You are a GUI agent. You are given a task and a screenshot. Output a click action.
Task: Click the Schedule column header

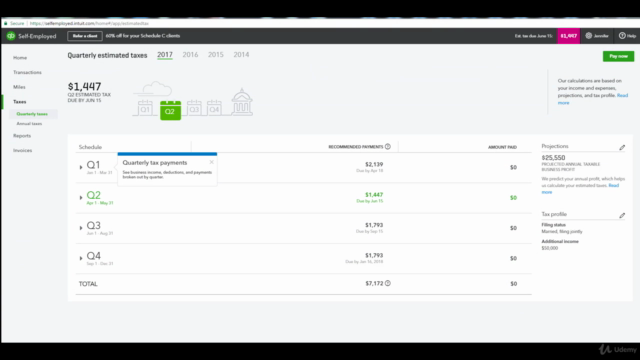[x=90, y=147]
